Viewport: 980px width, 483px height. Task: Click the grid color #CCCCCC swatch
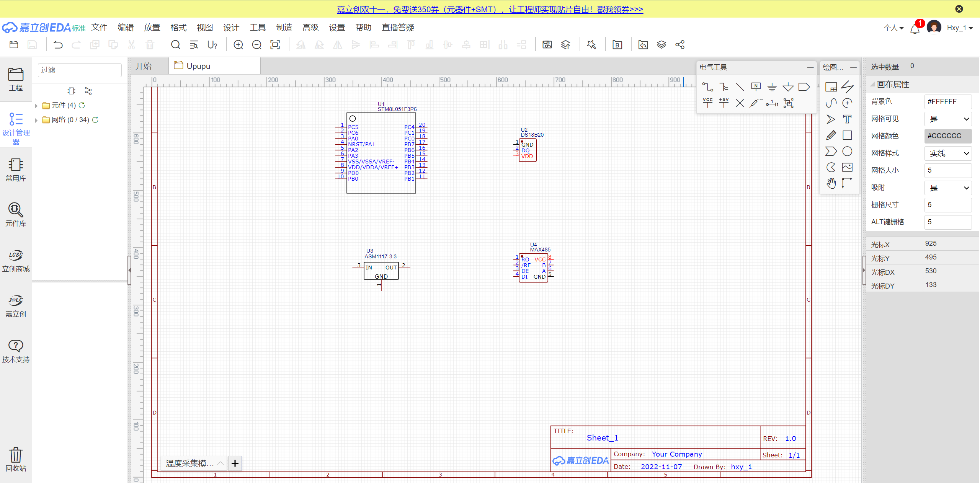pos(948,136)
